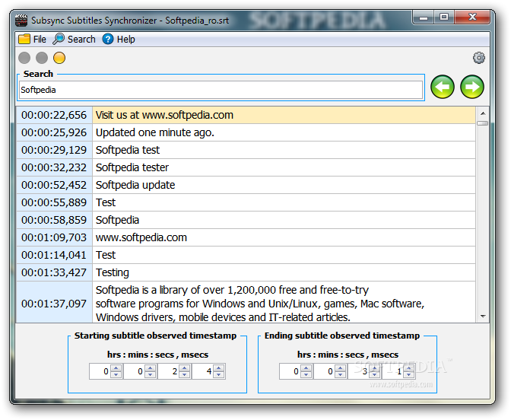This screenshot has width=511, height=420.
Task: Decrease starting timestamp minutes value
Action: tap(151, 374)
